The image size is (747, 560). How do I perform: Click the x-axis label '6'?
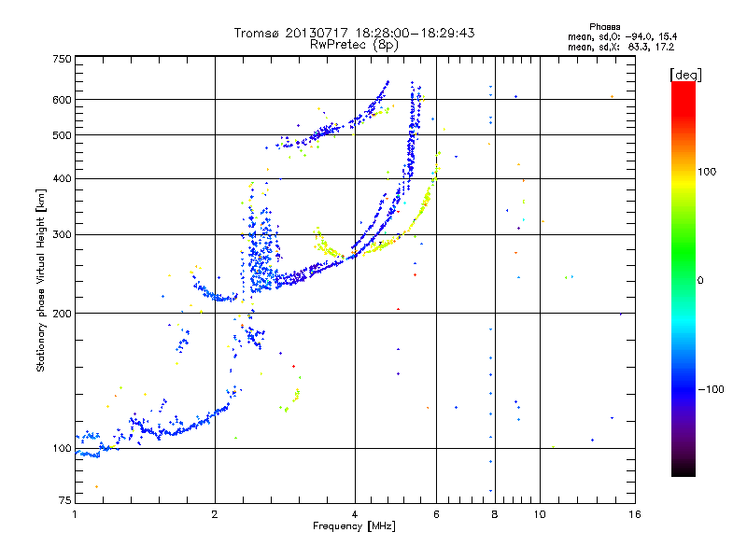point(436,514)
